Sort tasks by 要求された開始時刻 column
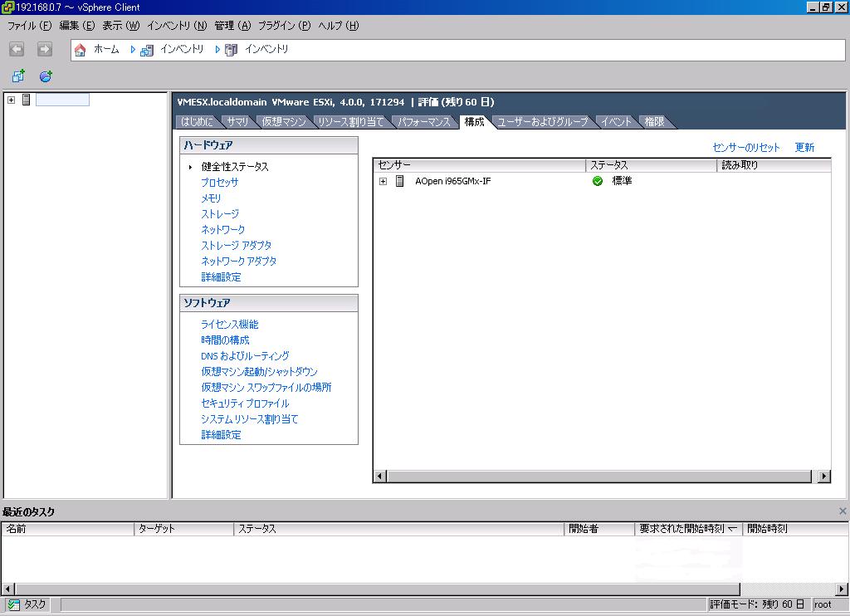Image resolution: width=850 pixels, height=616 pixels. 688,529
